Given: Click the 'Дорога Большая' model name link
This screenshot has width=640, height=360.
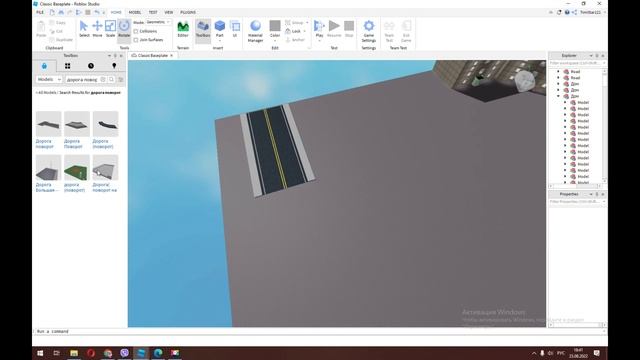Looking at the screenshot, I should point(47,187).
